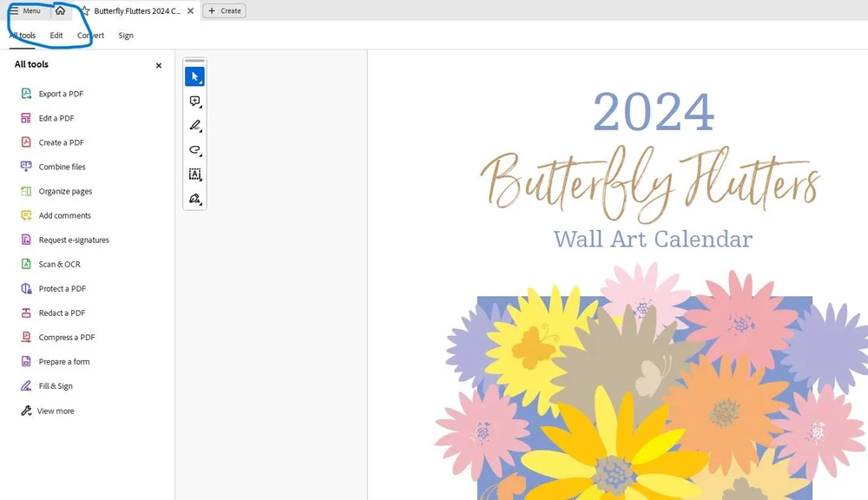Click Wall Art Calendar text in document
The height and width of the screenshot is (500, 868).
653,240
